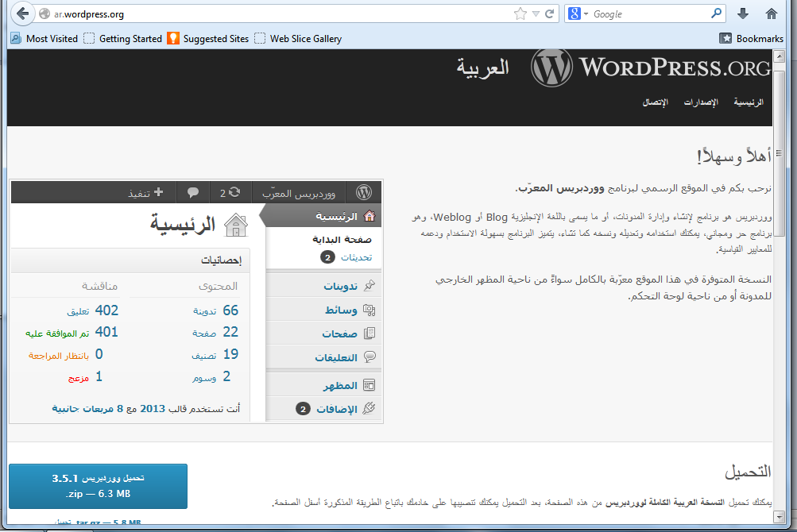Click the WordPress W icon in admin bar
797x532 pixels.
coord(363,192)
